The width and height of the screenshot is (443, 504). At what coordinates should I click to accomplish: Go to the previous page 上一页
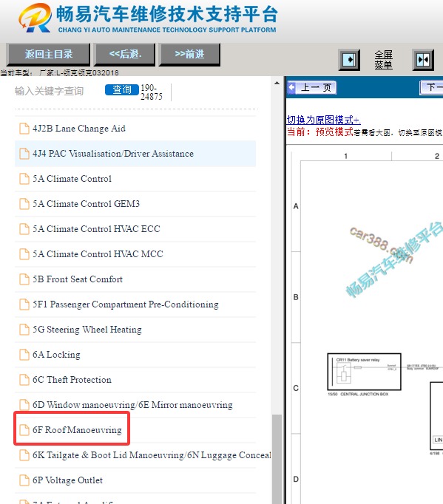coord(312,87)
